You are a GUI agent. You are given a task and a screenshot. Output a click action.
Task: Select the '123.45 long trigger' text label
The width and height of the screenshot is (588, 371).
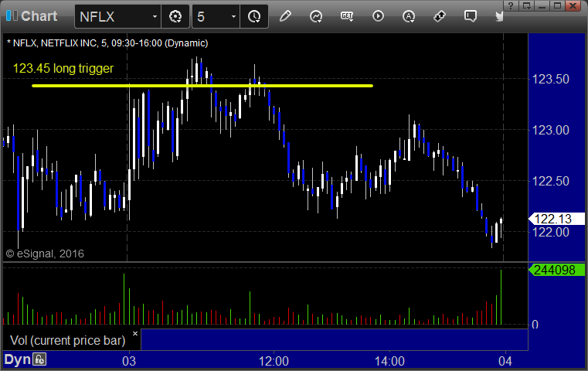click(63, 68)
